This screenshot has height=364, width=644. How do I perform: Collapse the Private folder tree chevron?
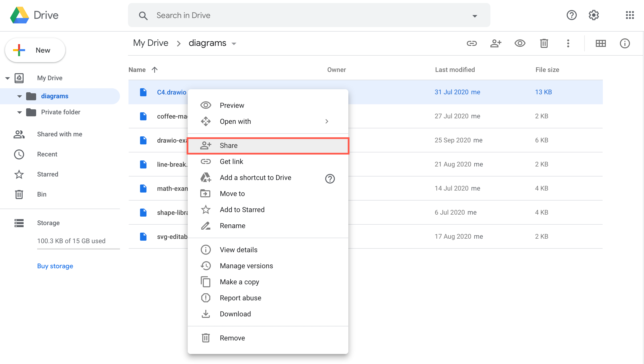[19, 112]
